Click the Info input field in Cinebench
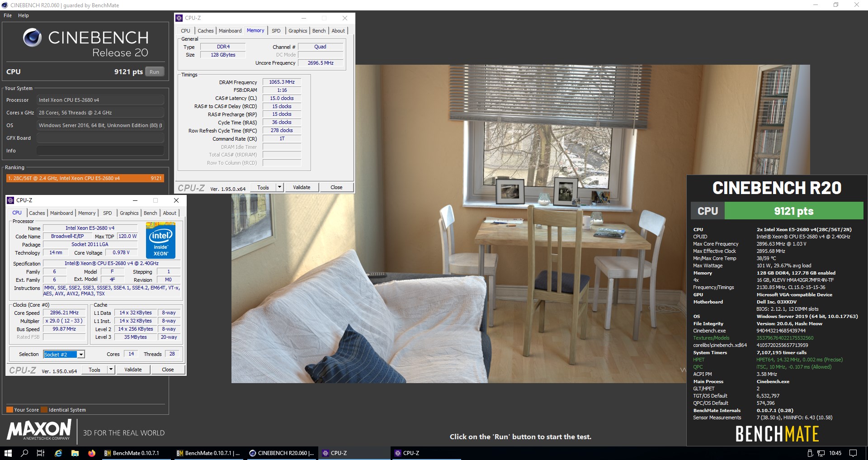 click(100, 151)
